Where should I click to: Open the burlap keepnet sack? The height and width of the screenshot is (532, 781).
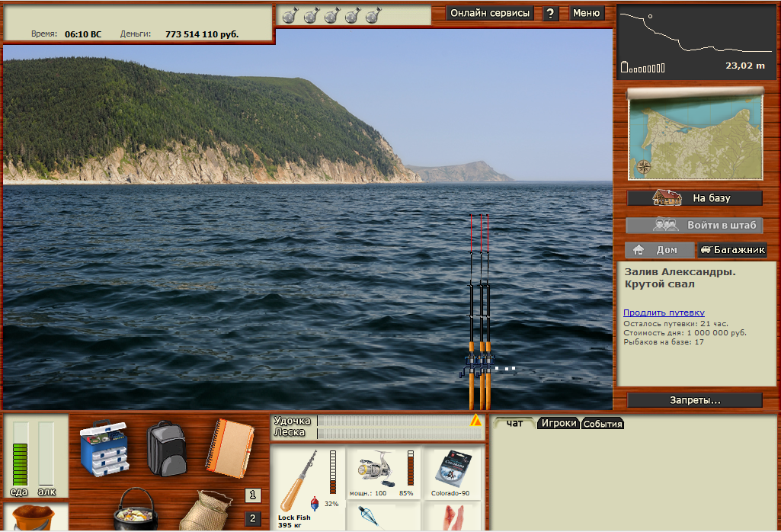(x=205, y=511)
